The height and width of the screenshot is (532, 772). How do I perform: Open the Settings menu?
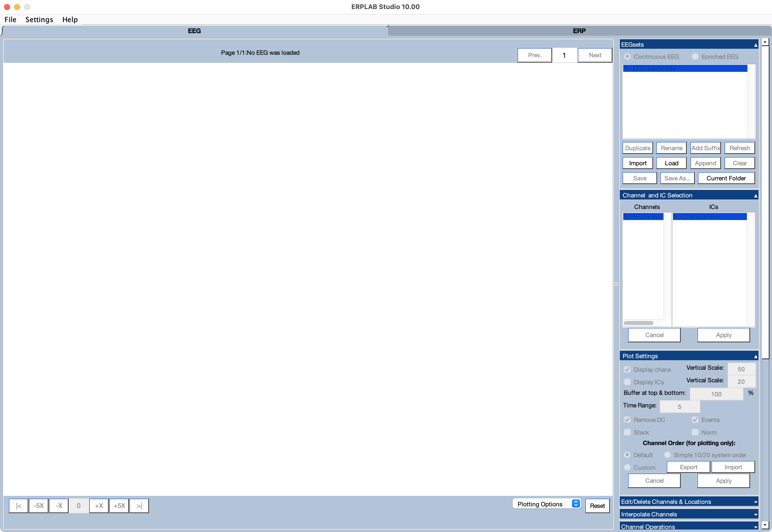39,19
